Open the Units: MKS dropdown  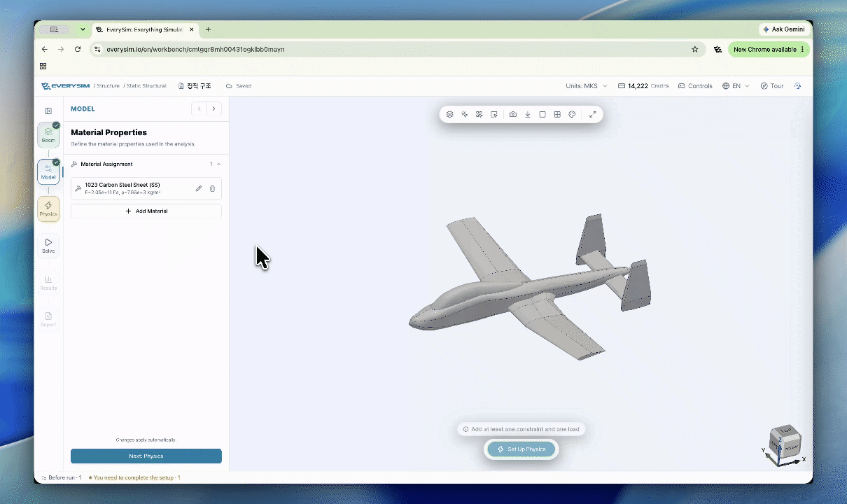(587, 86)
